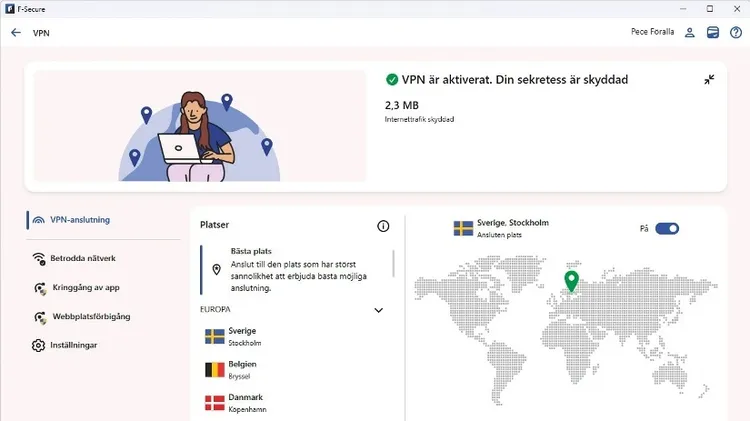
Task: Click the subscription card icon in header
Action: (x=712, y=32)
